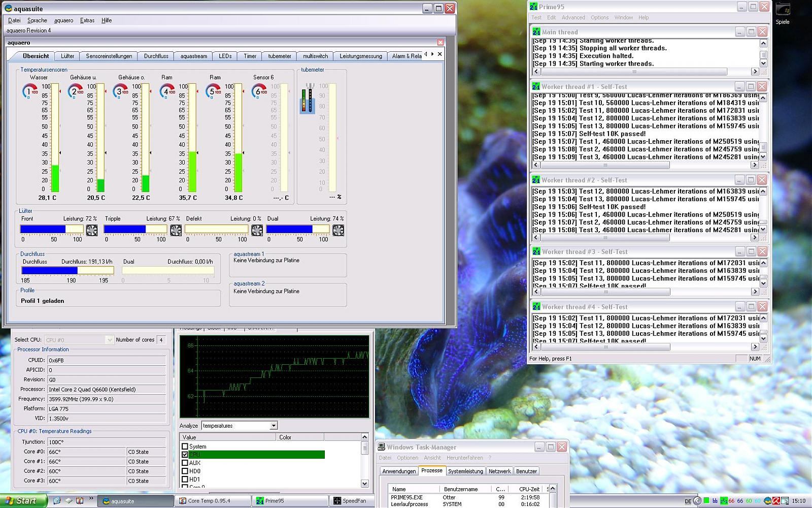
Task: Switch to the Lüfter tab
Action: (67, 56)
